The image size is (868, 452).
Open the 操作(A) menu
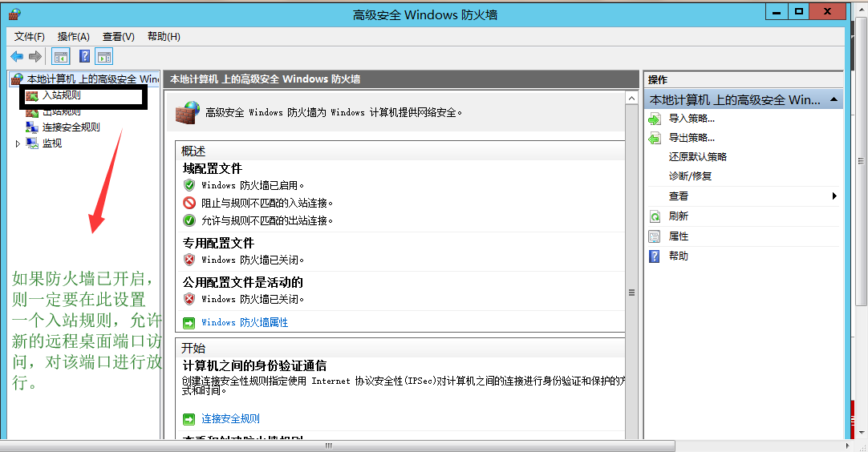click(74, 37)
